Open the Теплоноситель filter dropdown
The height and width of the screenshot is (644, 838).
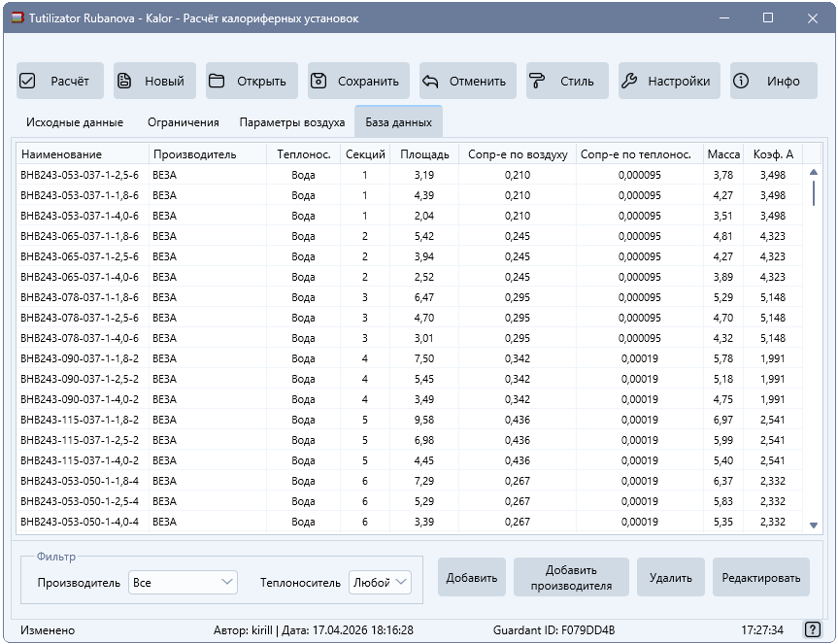click(x=380, y=582)
